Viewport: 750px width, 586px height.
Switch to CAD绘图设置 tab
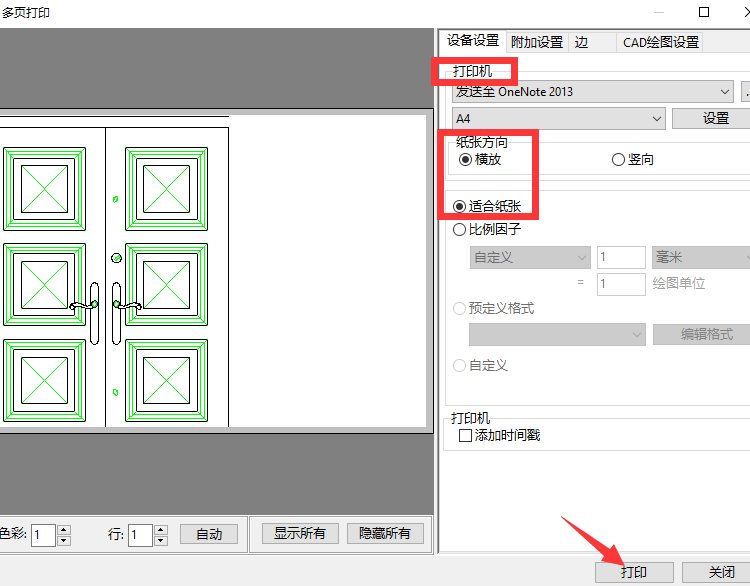pos(660,42)
